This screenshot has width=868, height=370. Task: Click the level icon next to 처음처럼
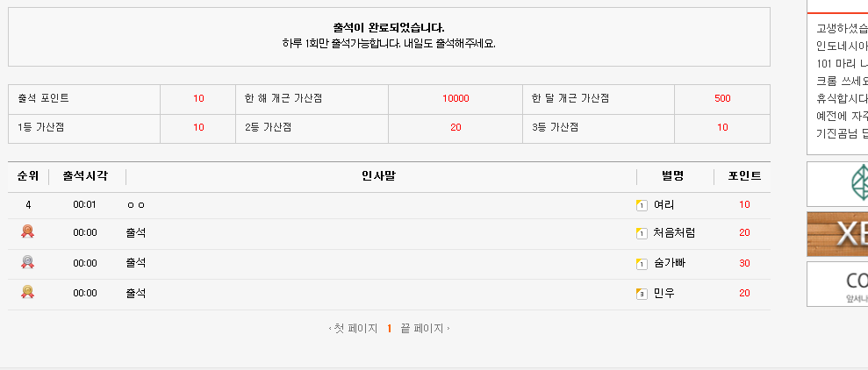click(x=642, y=233)
